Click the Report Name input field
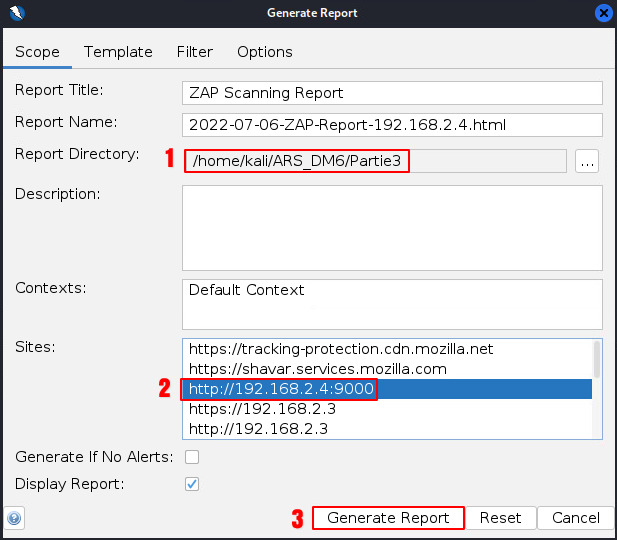 392,125
